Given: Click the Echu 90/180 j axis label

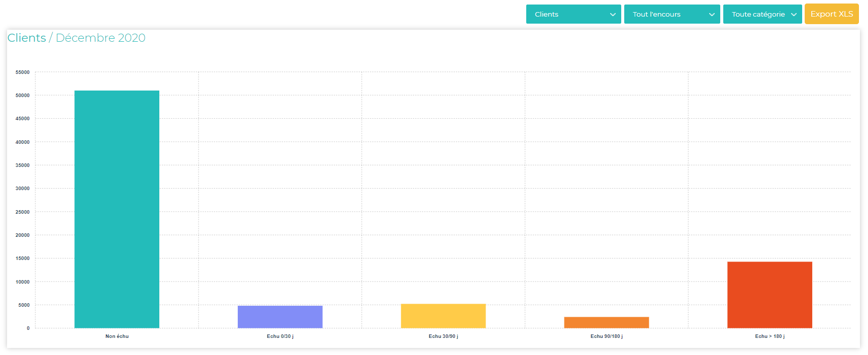Looking at the screenshot, I should tap(607, 336).
